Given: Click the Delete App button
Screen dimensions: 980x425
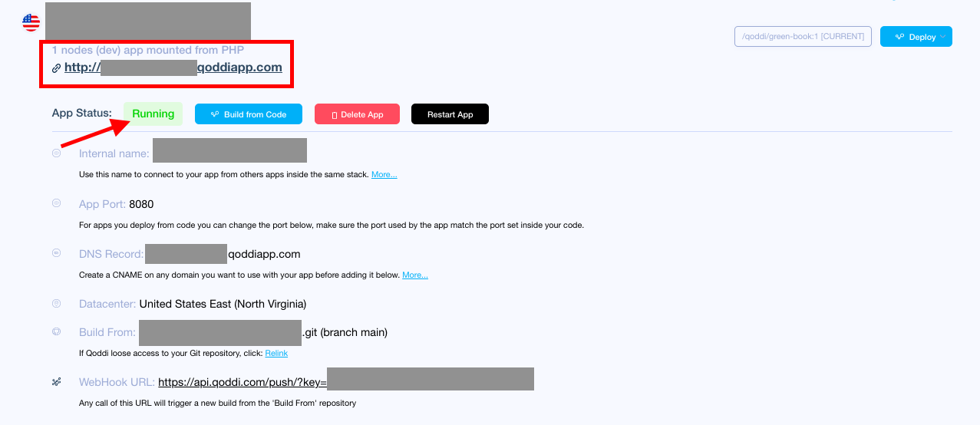Looking at the screenshot, I should point(357,114).
